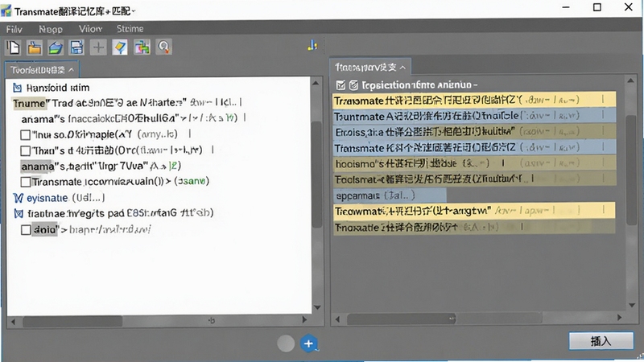The width and height of the screenshot is (644, 362).
Task: Select the yellow 'Ticowmat' match row
Action: click(x=474, y=211)
